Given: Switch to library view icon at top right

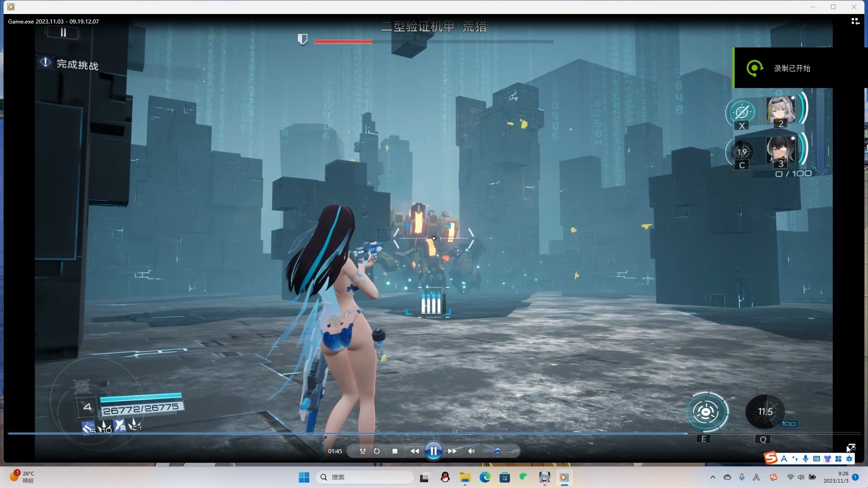Looking at the screenshot, I should 855,21.
